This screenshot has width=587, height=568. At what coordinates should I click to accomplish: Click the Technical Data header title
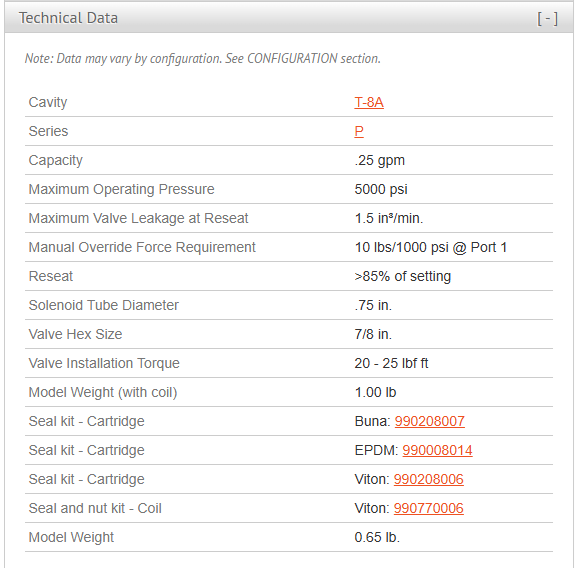tap(69, 18)
